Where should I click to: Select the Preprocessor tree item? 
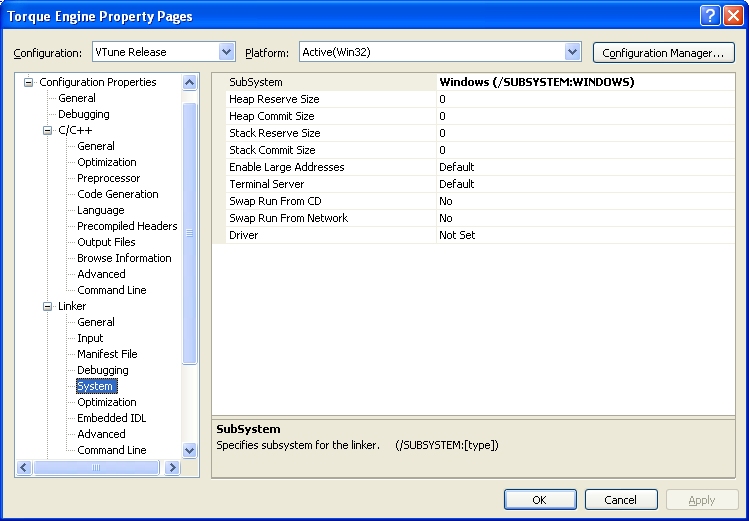(x=109, y=178)
